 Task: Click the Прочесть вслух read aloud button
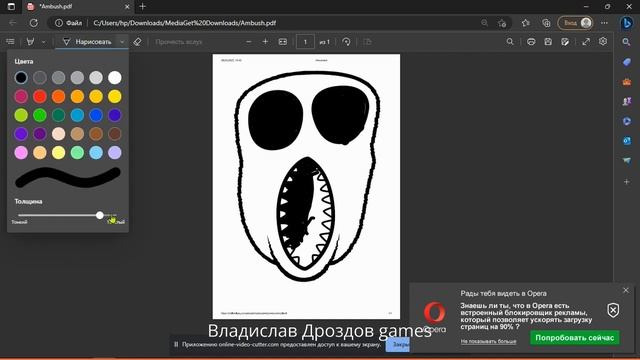[179, 42]
